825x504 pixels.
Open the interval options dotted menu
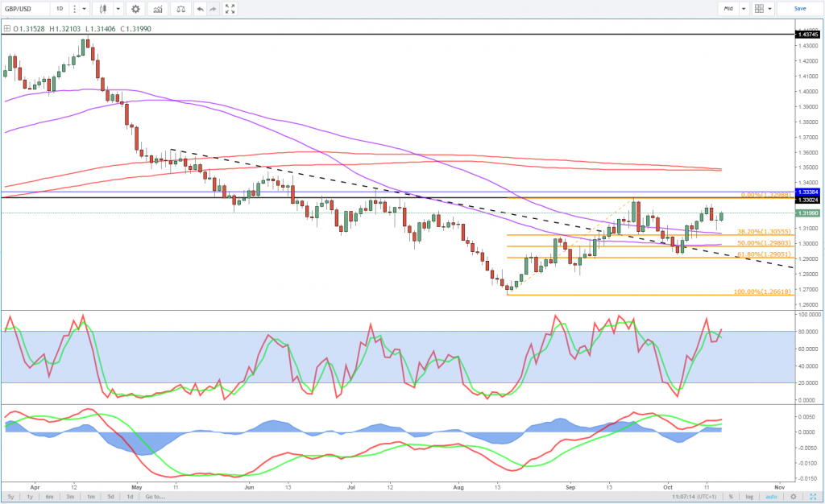[x=74, y=9]
